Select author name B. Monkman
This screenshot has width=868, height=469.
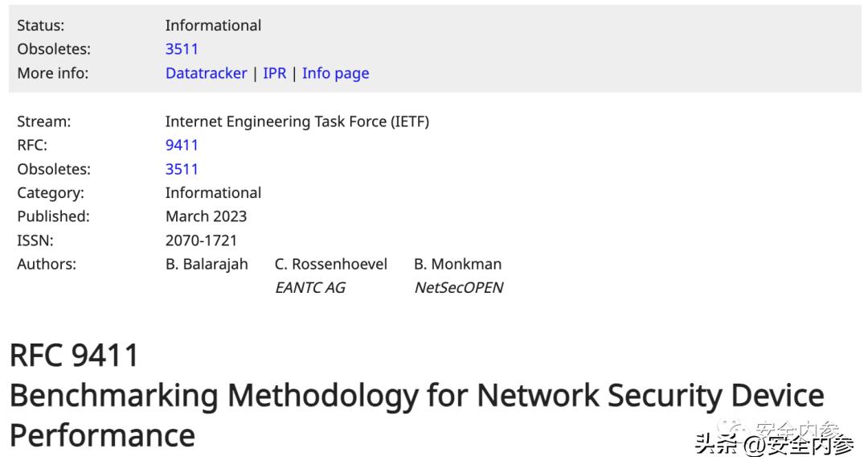[457, 264]
